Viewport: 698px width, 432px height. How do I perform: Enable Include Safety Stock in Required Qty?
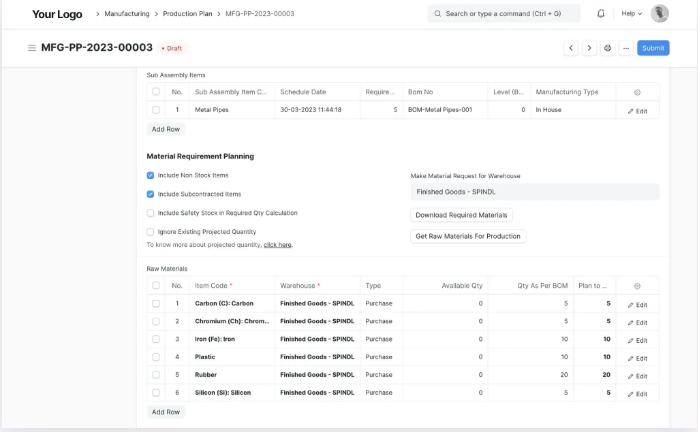pos(150,213)
